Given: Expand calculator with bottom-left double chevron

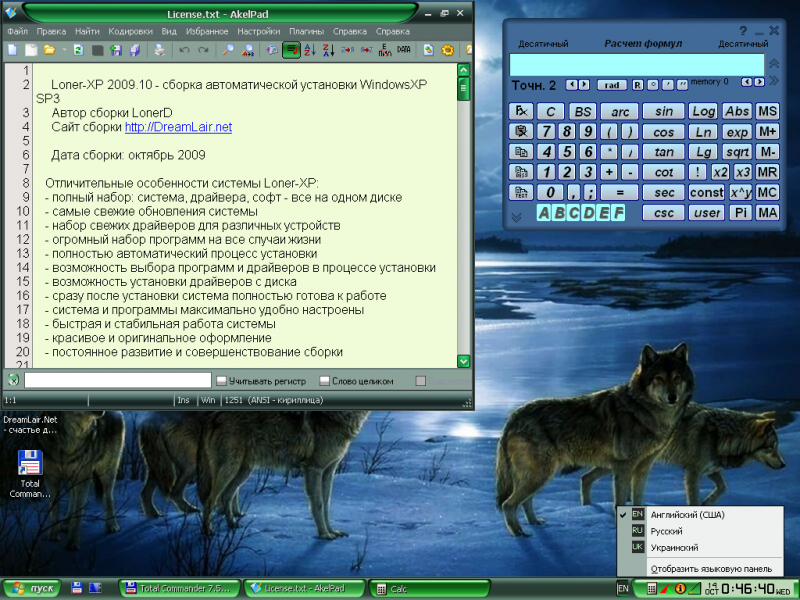Looking at the screenshot, I should pos(516,216).
